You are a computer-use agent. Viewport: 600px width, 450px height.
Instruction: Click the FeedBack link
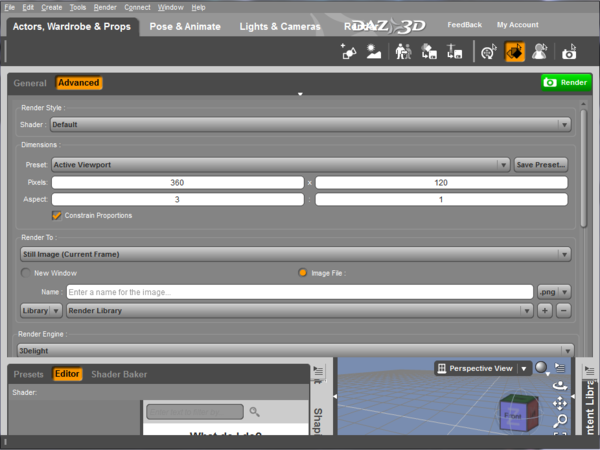(x=465, y=25)
